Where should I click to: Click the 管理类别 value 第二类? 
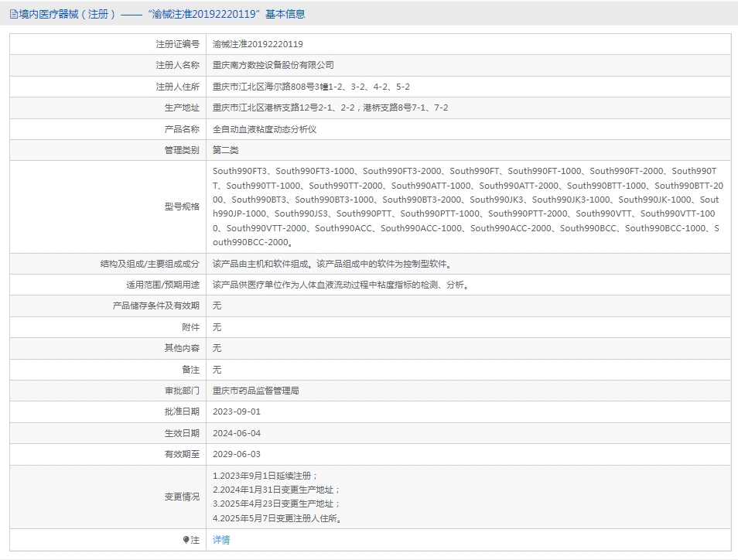coord(225,151)
